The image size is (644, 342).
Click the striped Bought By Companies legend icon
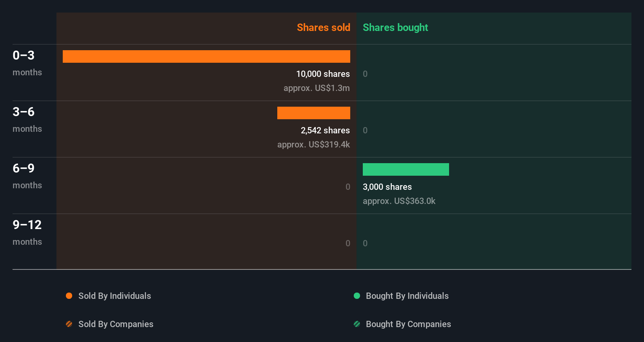click(x=357, y=324)
